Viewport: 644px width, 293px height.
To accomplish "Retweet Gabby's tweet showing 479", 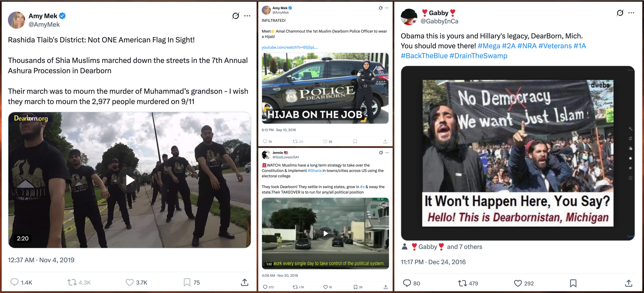I will point(462,283).
